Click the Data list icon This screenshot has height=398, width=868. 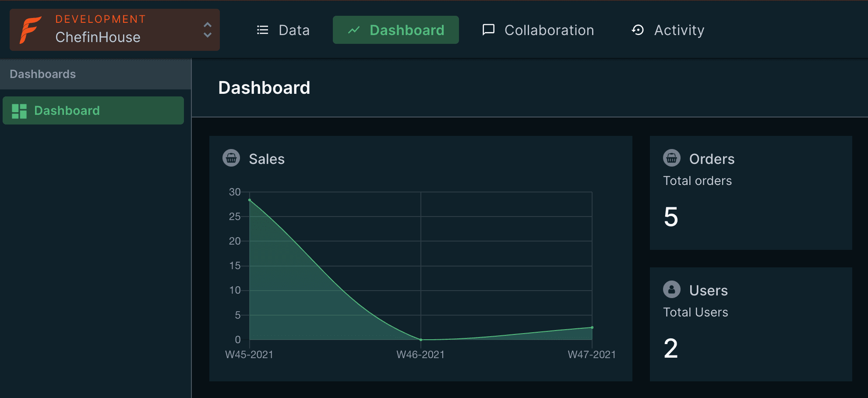262,30
